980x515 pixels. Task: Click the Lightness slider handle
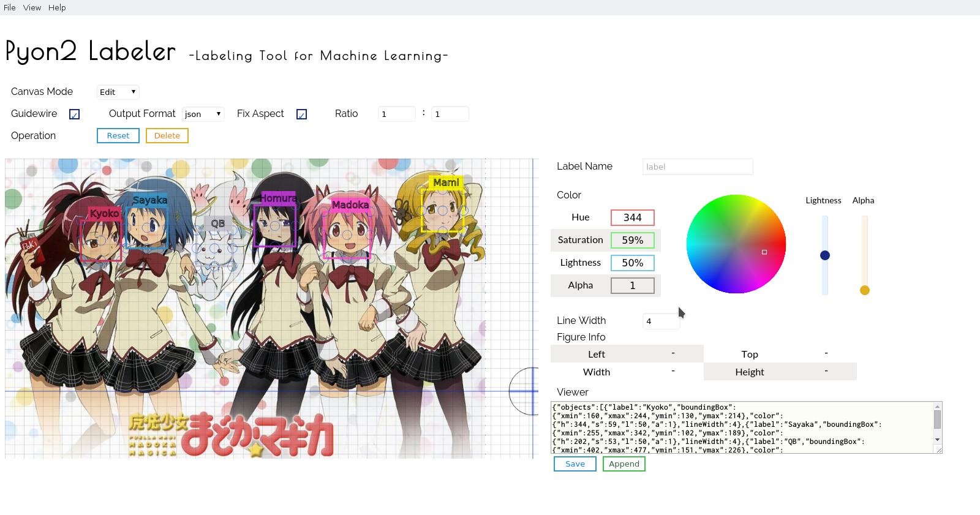pyautogui.click(x=825, y=255)
